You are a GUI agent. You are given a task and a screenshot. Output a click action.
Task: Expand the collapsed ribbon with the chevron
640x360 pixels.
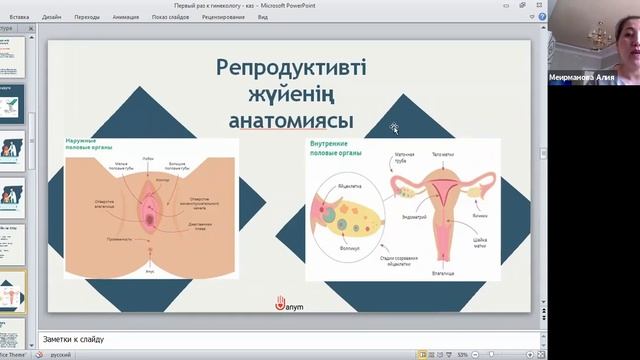coord(532,17)
